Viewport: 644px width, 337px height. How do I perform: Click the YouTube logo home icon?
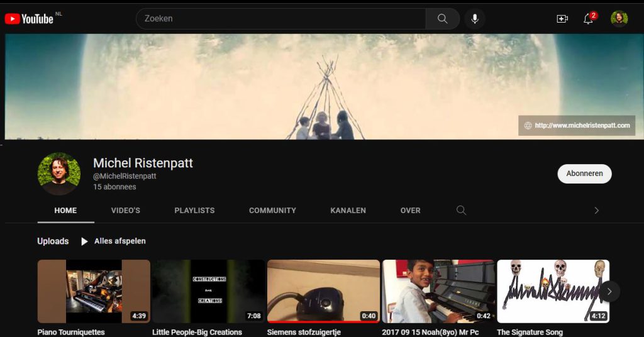29,19
